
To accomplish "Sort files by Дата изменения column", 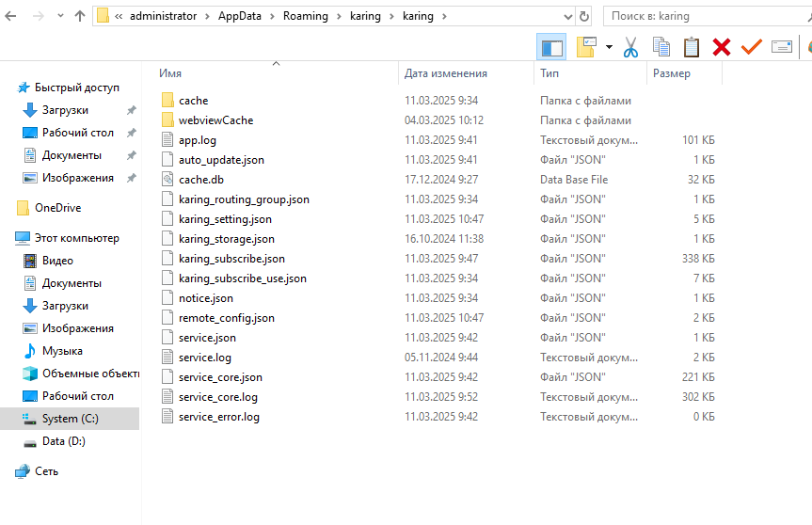I will [445, 73].
